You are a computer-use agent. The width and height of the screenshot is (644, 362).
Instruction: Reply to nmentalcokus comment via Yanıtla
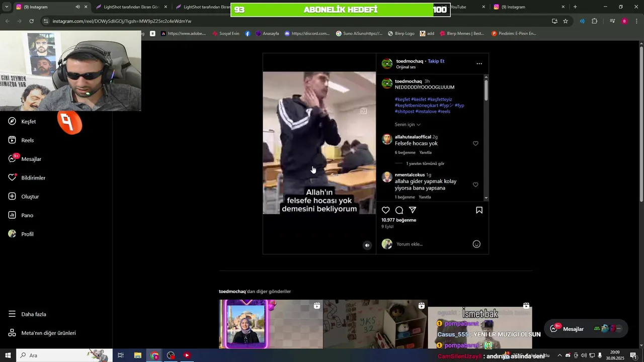[x=425, y=197]
